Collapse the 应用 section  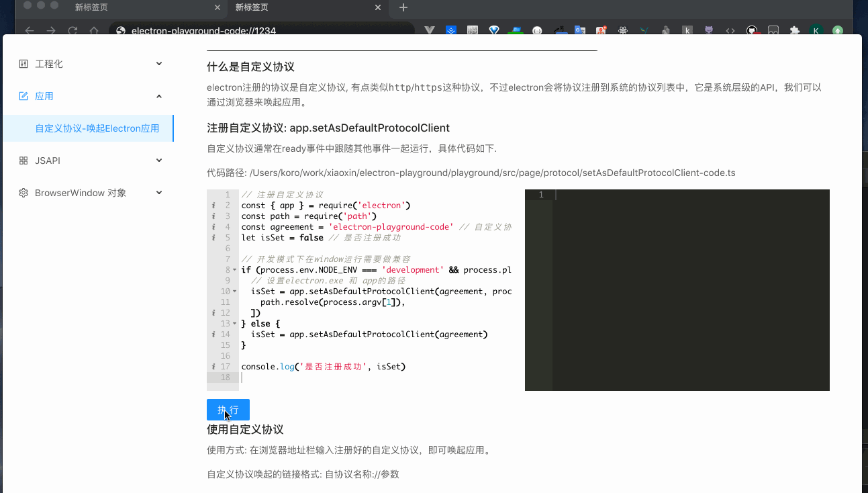158,96
